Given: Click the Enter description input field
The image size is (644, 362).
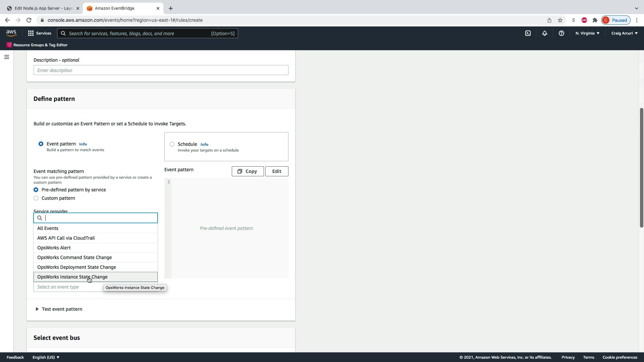Looking at the screenshot, I should click(x=161, y=70).
